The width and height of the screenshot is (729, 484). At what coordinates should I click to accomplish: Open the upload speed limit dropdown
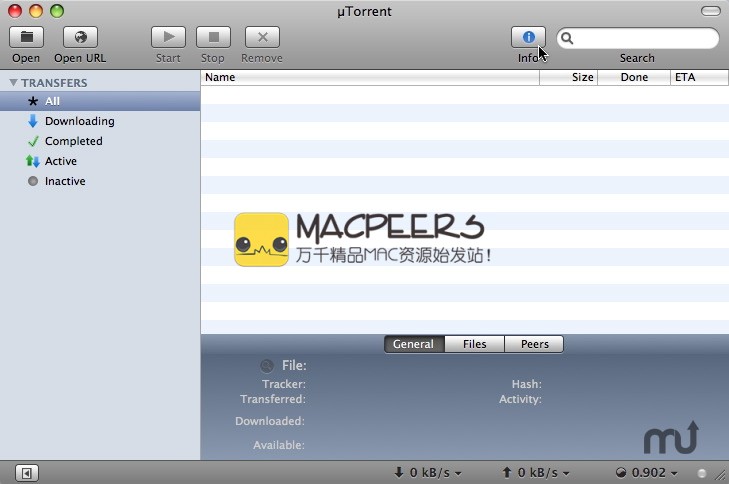[x=536, y=473]
